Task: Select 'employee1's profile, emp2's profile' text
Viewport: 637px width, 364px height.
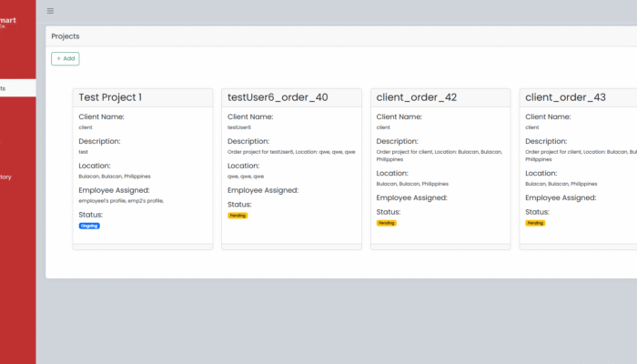Action: [x=121, y=201]
